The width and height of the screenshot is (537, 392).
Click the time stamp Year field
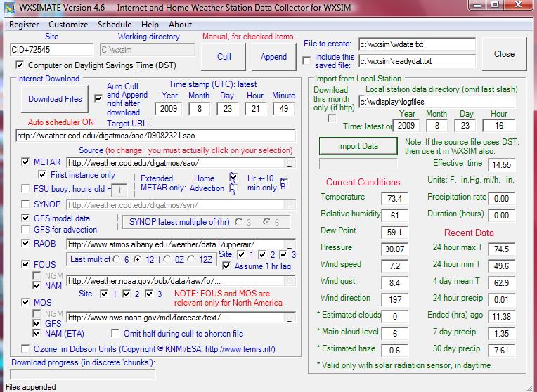tap(169, 109)
